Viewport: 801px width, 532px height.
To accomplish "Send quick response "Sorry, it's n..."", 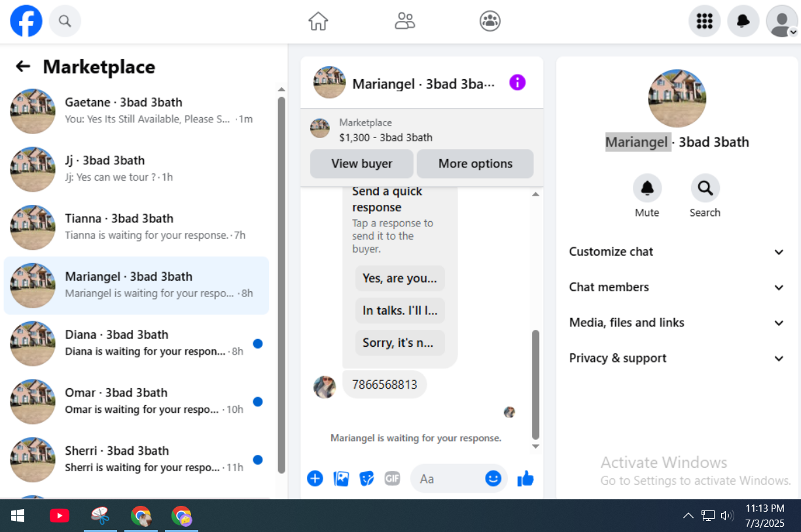I will click(x=400, y=343).
